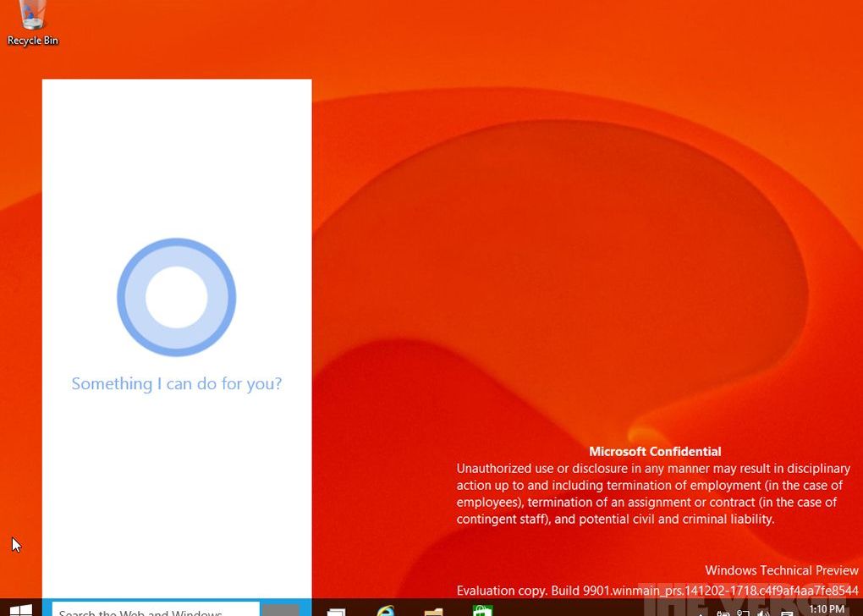Screen dimensions: 863x616
Task: Open Task View from the taskbar
Action: pyautogui.click(x=336, y=611)
